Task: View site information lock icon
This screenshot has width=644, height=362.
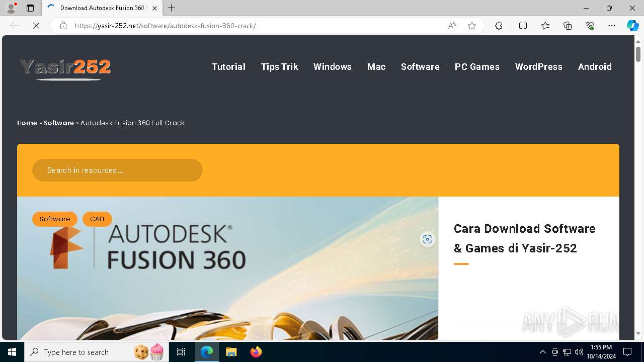Action: (x=63, y=26)
